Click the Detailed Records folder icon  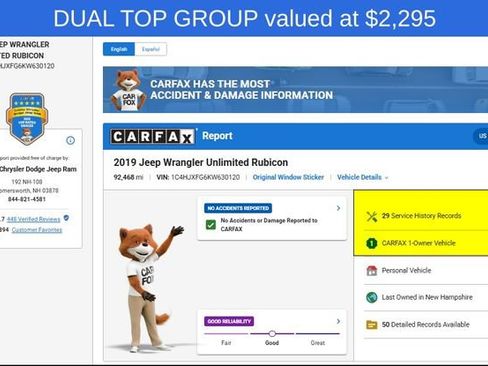pos(372,324)
